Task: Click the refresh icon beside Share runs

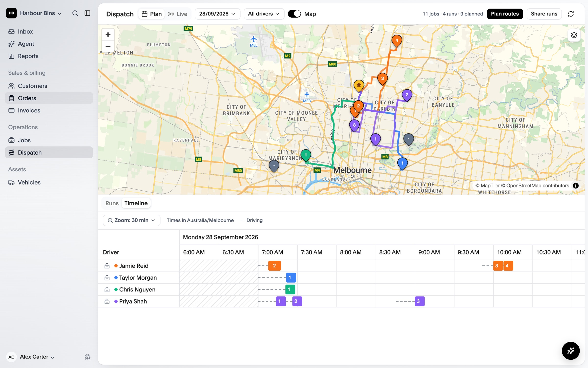Action: (571, 14)
